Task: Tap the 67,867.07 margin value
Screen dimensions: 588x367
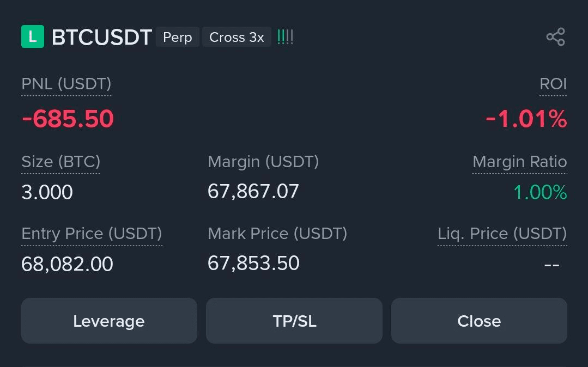Action: 253,191
